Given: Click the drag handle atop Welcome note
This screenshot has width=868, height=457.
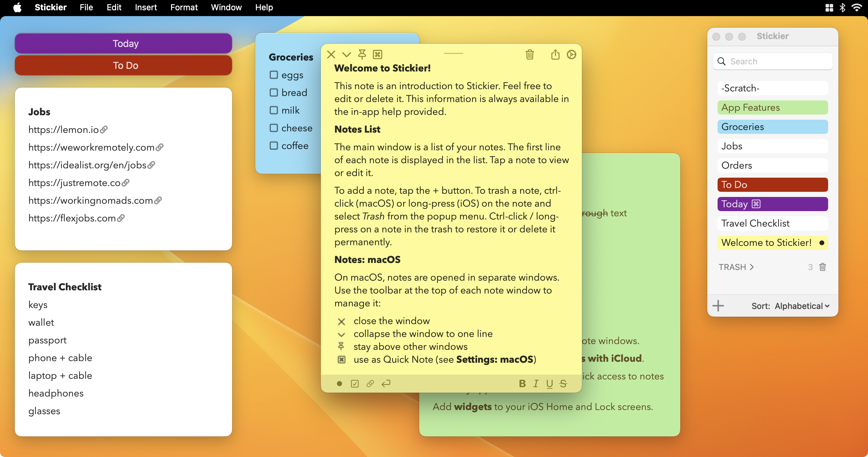Looking at the screenshot, I should tap(454, 53).
